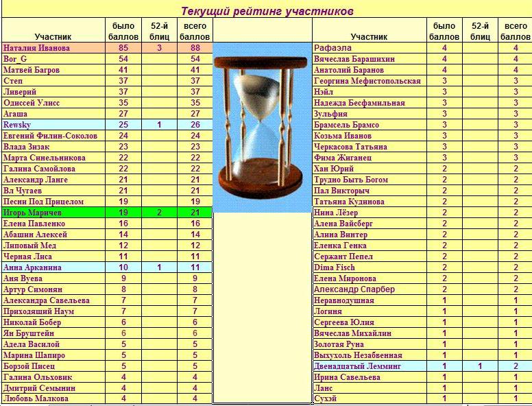
Task: Select 'Нина Лёзер' participant
Action: 369,213
